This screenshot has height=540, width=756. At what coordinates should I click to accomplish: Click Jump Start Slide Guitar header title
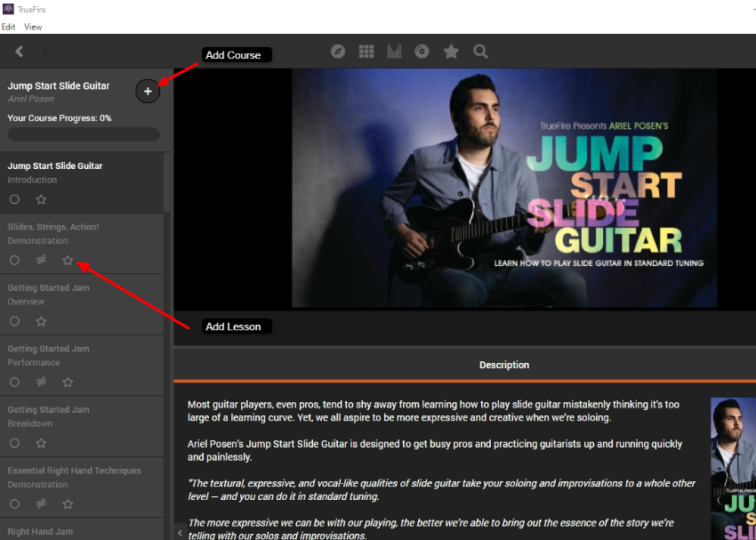coord(59,85)
